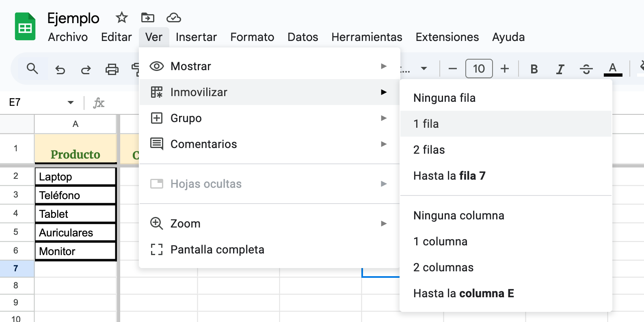Image resolution: width=644 pixels, height=322 pixels.
Task: Toggle strikethrough formatting
Action: (x=586, y=69)
